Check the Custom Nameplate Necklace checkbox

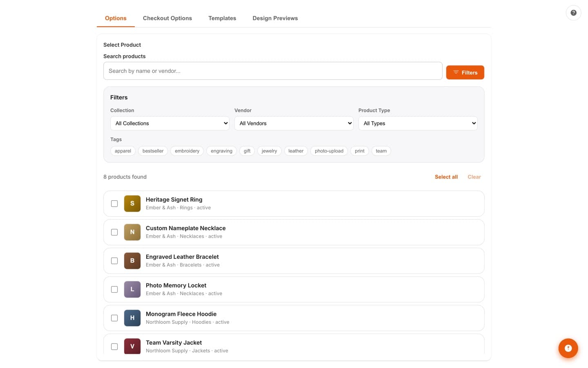(x=114, y=232)
